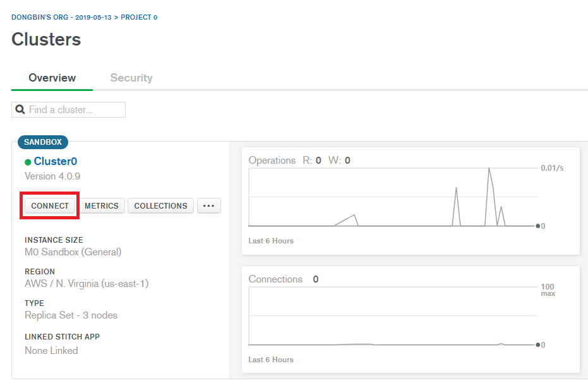Click the Connections 0 count
Viewport: 588px width, 390px height.
[316, 279]
